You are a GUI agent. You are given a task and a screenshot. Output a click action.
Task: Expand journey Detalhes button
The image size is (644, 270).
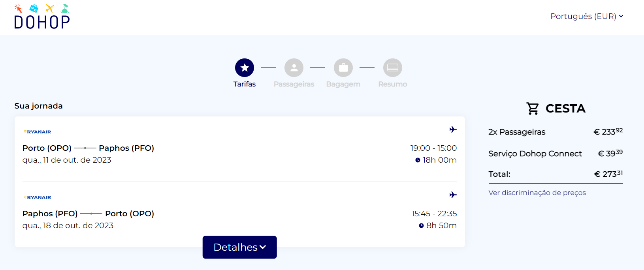pos(240,247)
